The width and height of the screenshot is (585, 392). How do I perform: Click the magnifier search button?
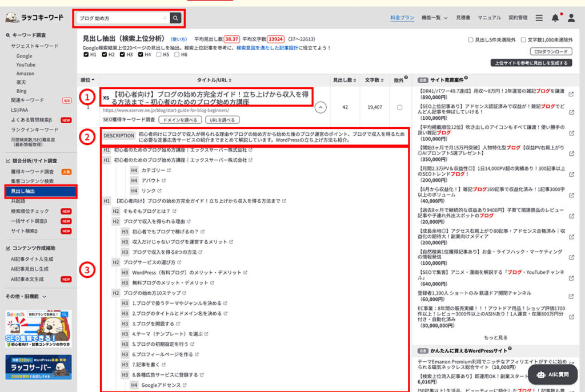pos(175,18)
